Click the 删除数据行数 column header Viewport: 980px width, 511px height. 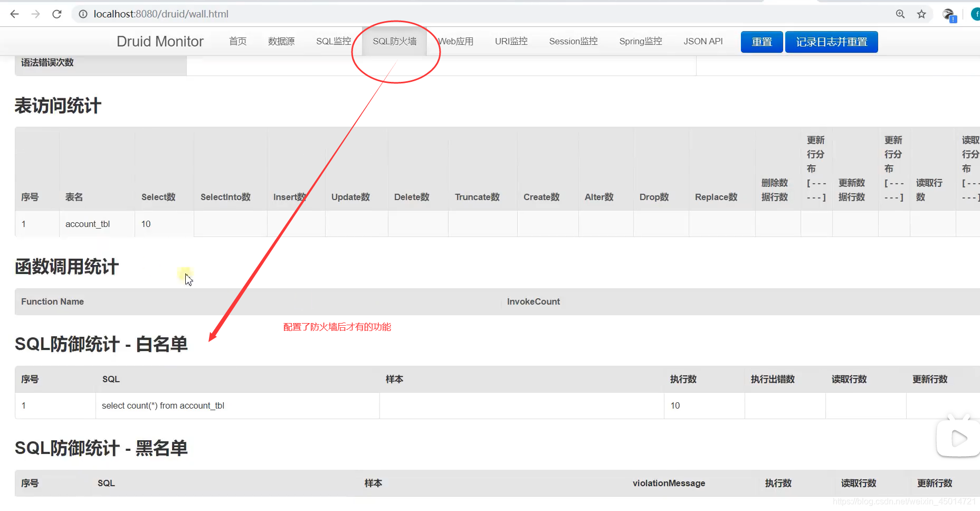(x=775, y=190)
